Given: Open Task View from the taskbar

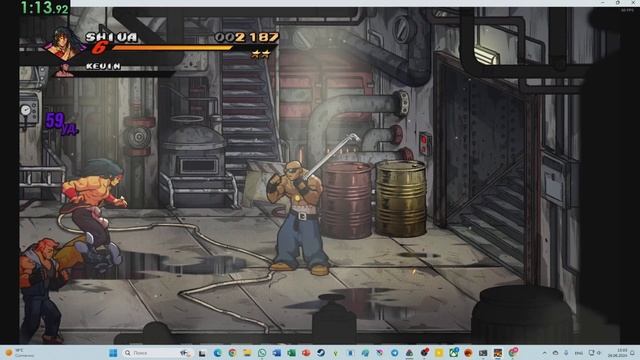Looking at the screenshot, I should tap(202, 353).
